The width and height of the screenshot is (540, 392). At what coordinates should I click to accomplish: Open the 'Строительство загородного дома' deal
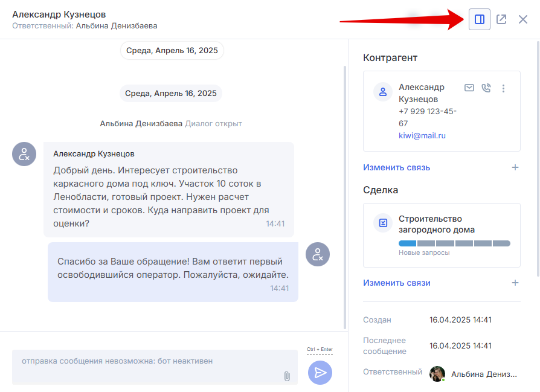tap(436, 224)
